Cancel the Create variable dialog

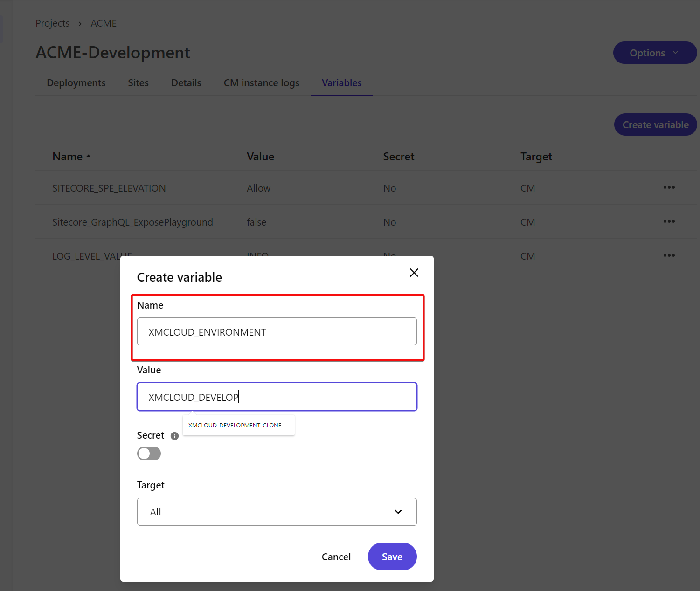tap(336, 557)
